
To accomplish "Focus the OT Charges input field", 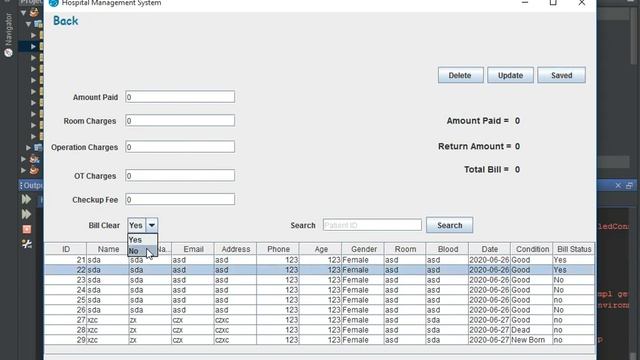I will (180, 176).
